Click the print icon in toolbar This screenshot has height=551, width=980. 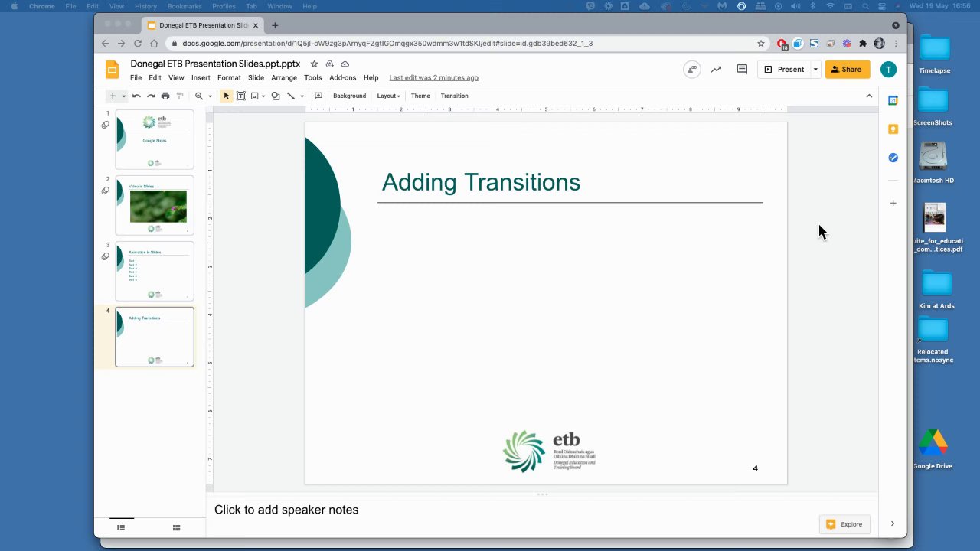coord(165,96)
